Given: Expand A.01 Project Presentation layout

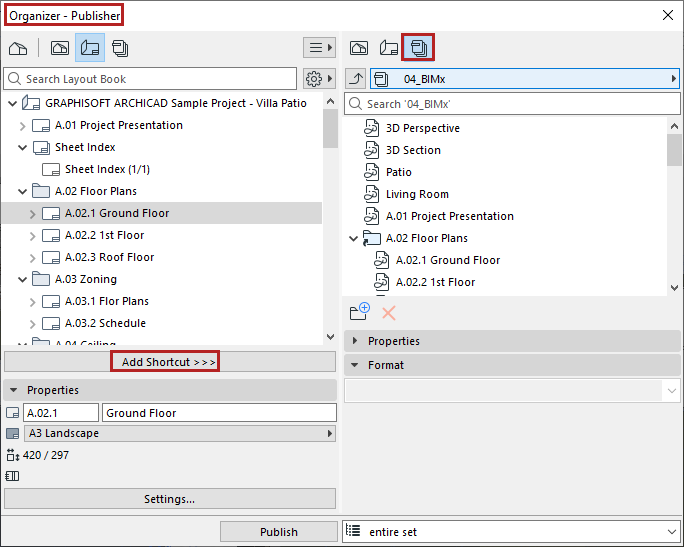Looking at the screenshot, I should point(23,126).
